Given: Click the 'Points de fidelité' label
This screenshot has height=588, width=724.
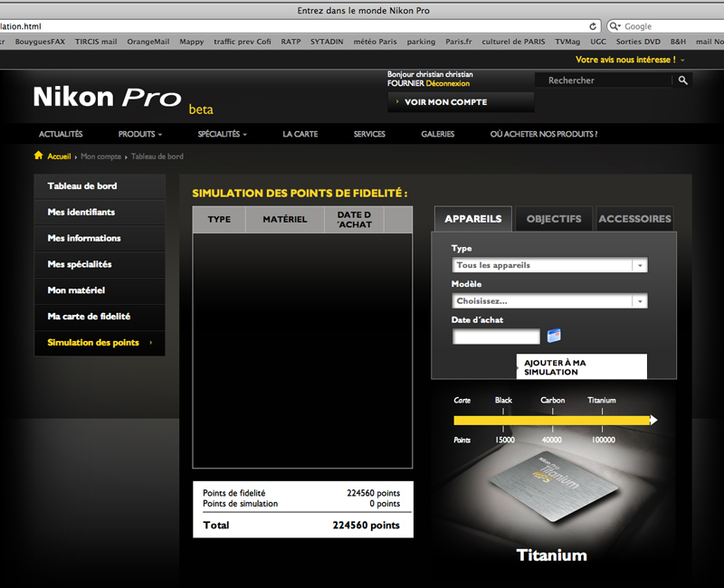Looking at the screenshot, I should click(234, 493).
